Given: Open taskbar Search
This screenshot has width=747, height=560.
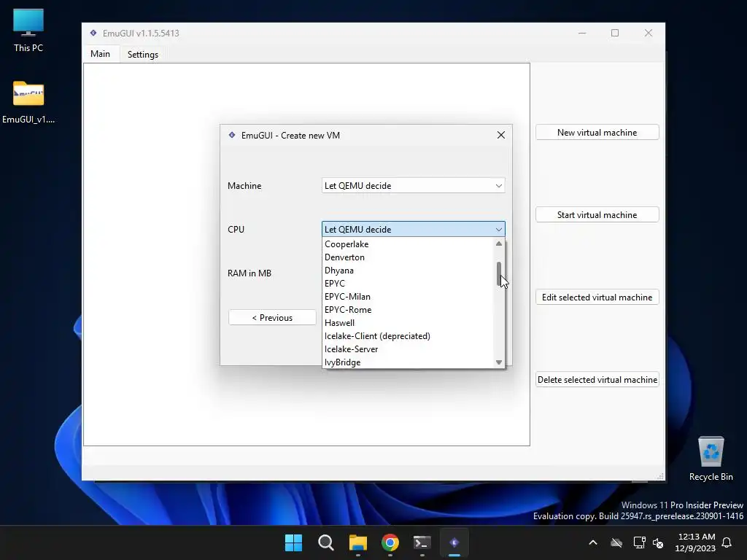Looking at the screenshot, I should coord(326,542).
